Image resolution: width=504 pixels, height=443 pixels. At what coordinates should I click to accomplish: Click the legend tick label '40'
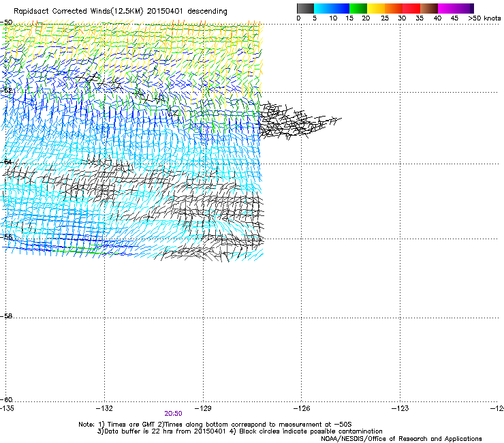point(437,18)
